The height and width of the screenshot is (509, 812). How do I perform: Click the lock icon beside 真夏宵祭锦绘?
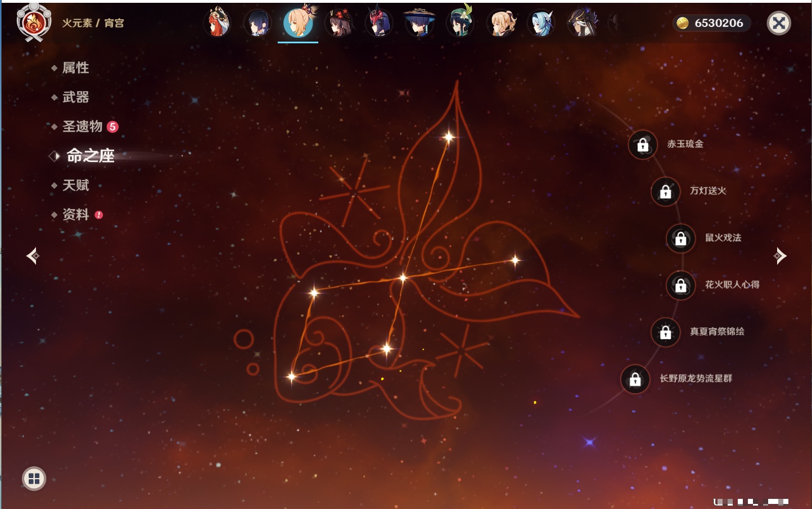click(666, 332)
